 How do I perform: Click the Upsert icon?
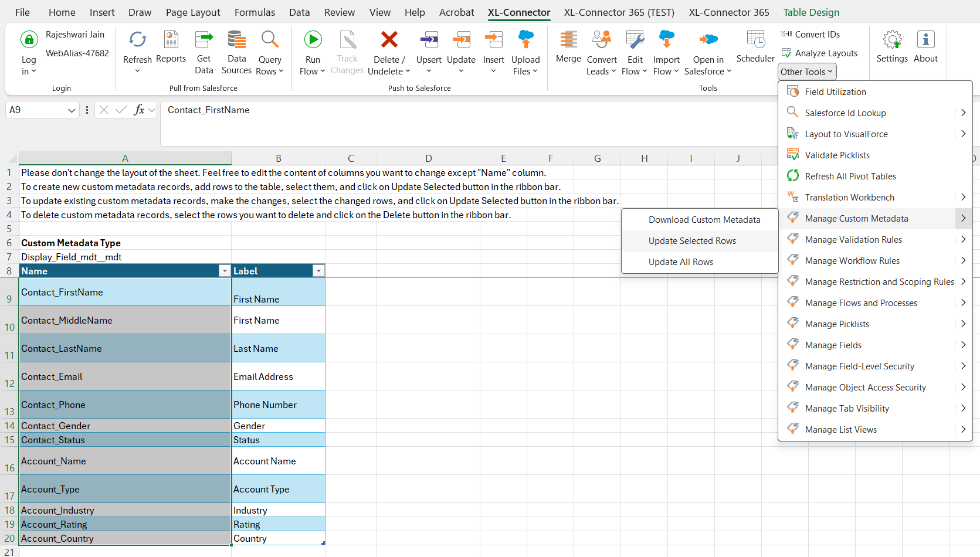tap(429, 40)
